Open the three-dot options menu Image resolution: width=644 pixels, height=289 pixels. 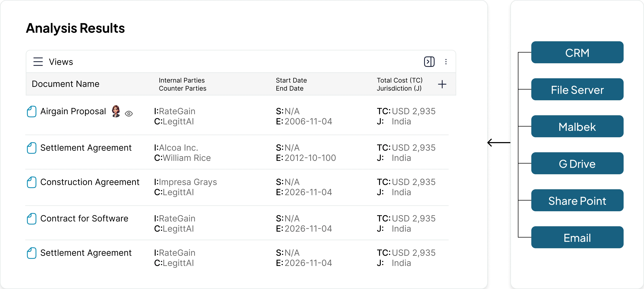click(x=446, y=61)
